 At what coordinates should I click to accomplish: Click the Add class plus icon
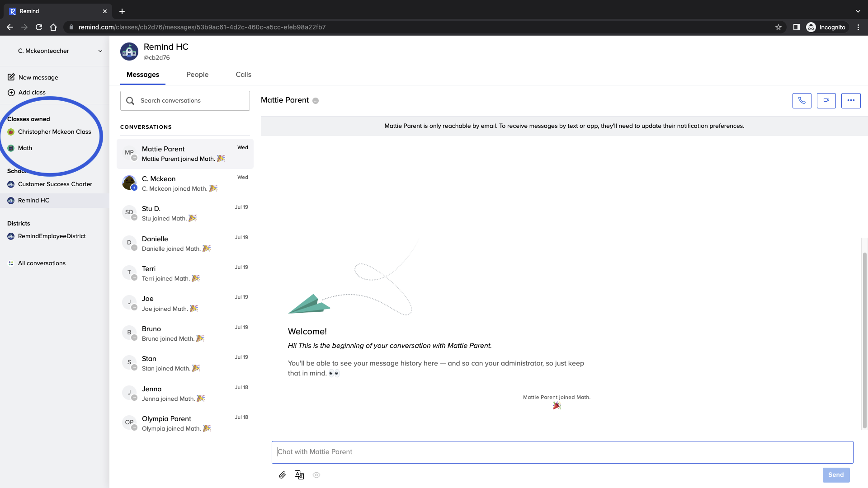11,93
